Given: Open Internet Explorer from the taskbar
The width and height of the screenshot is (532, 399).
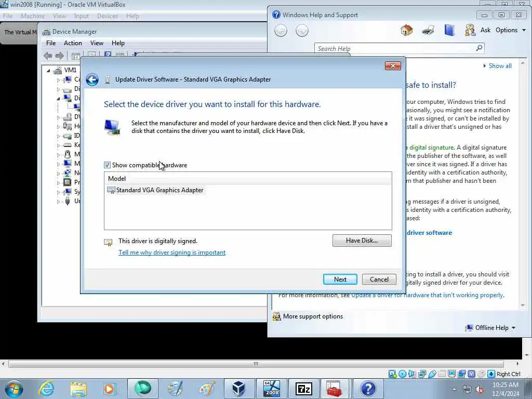Looking at the screenshot, I should [x=46, y=389].
